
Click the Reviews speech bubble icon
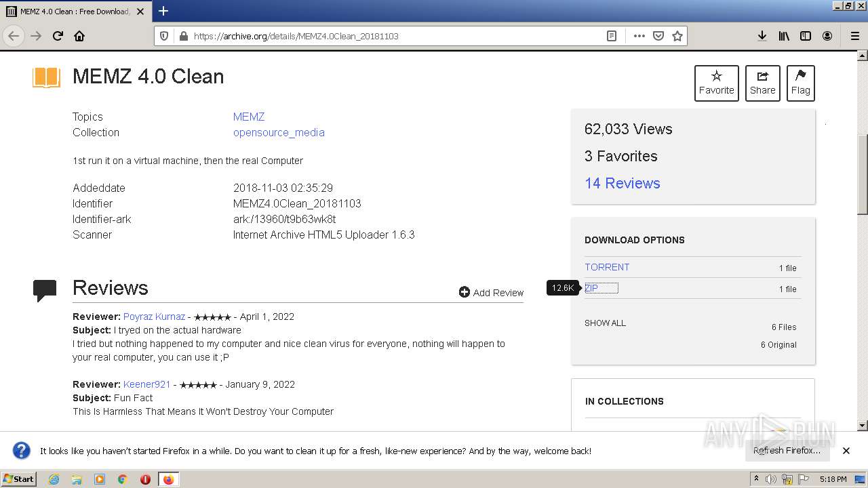tap(45, 290)
